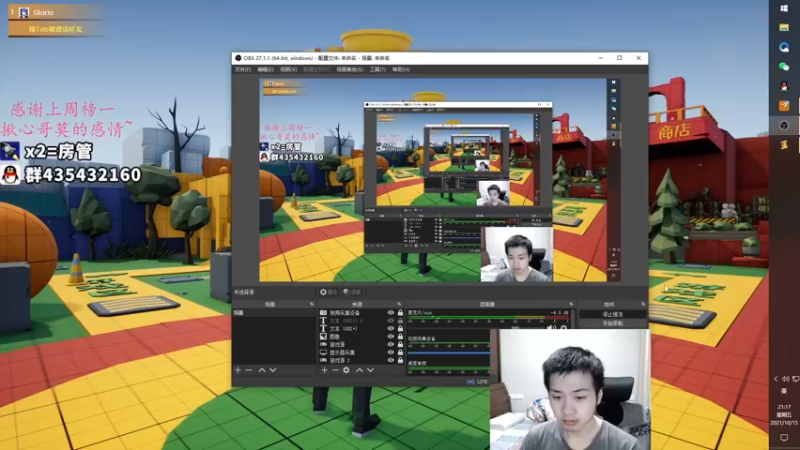Click the source properties gear button
This screenshot has width=800, height=450.
tap(328, 292)
